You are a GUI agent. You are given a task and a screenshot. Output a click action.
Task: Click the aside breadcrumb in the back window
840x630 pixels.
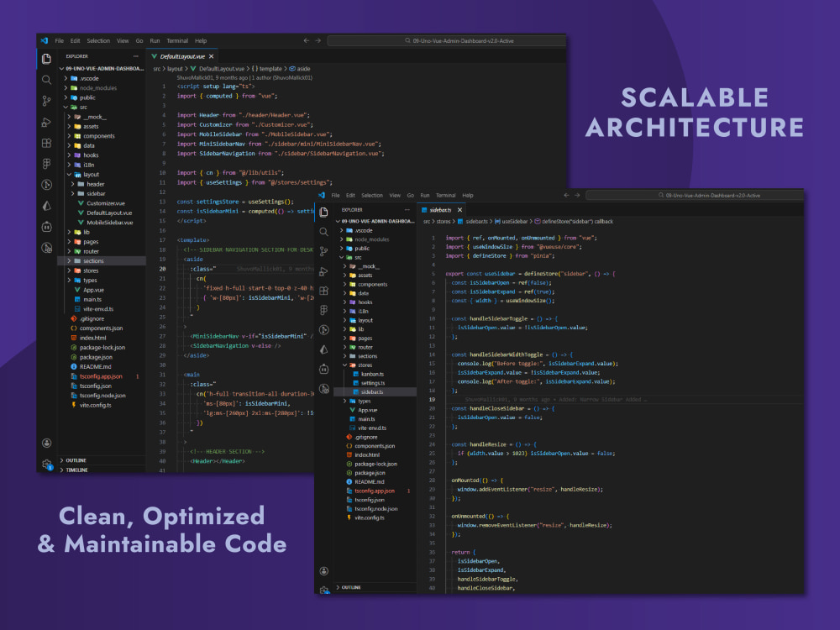(300, 69)
